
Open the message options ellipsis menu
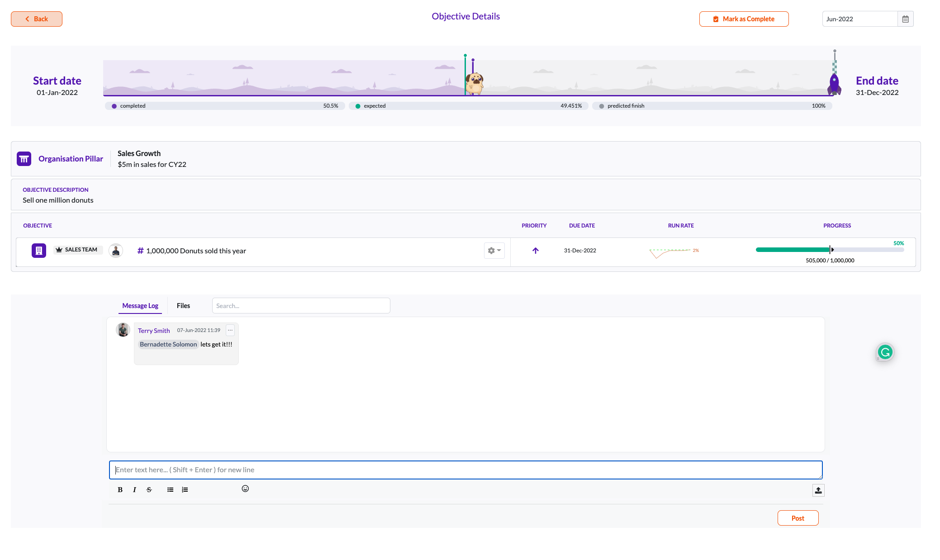tap(230, 330)
